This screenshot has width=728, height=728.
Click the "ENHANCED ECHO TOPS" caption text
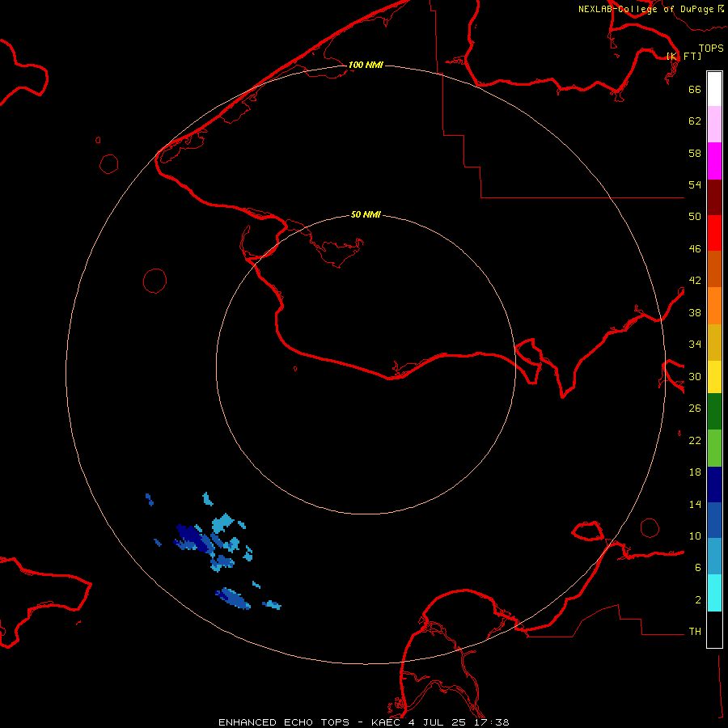[x=284, y=722]
